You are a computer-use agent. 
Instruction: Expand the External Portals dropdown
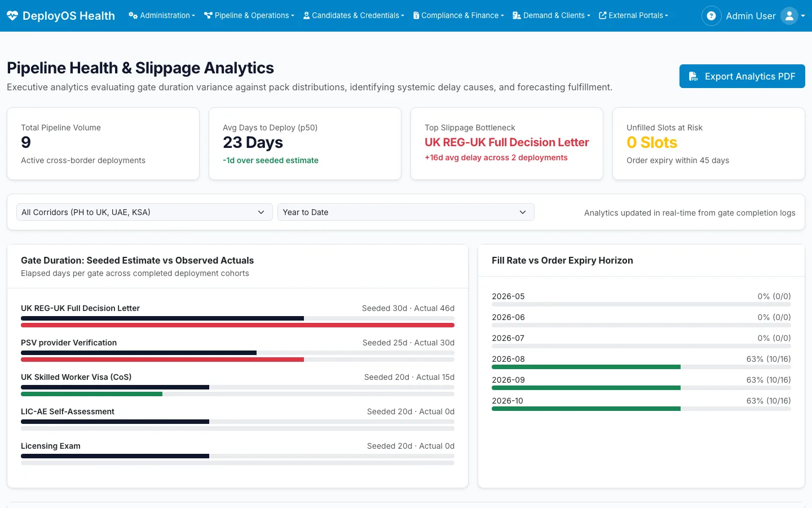click(x=633, y=16)
